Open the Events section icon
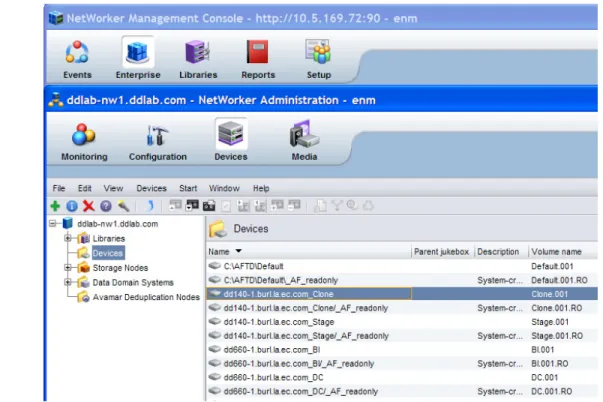This screenshot has width=603, height=402. (x=77, y=53)
